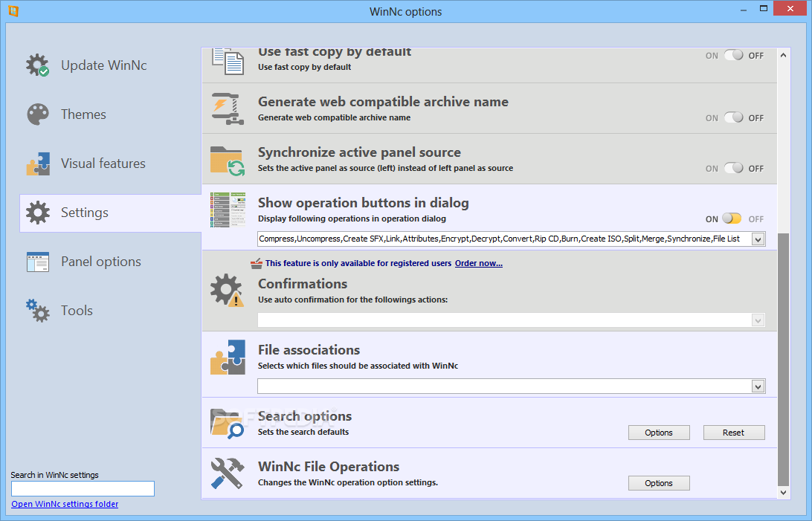Screen dimensions: 812x521
Task: Toggle Synchronize active panel source switch
Action: (x=734, y=168)
